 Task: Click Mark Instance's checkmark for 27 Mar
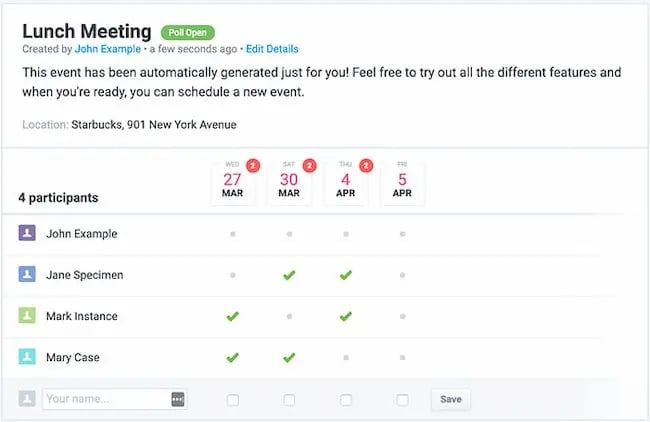[233, 316]
